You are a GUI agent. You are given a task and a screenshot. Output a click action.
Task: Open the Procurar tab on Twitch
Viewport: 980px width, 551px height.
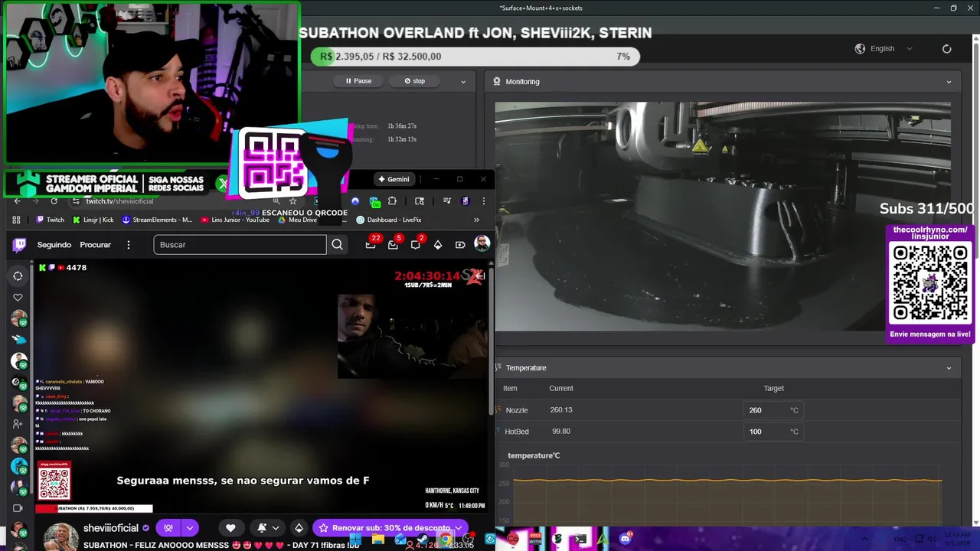point(96,245)
